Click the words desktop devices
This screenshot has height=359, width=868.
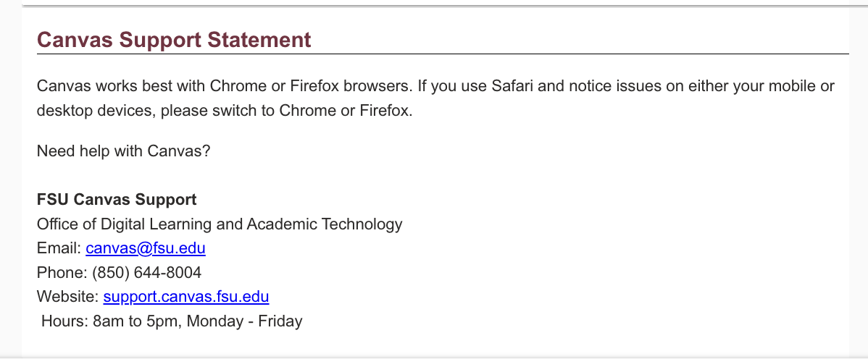click(94, 111)
